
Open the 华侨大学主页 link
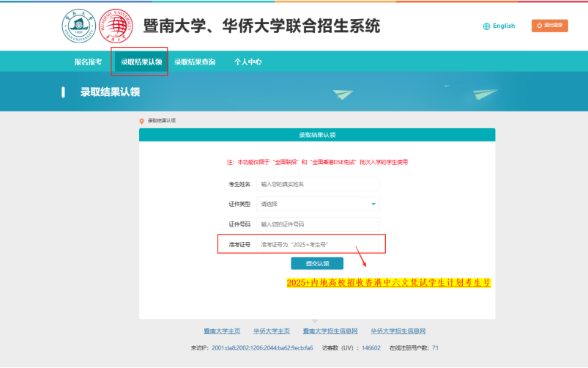pyautogui.click(x=272, y=331)
